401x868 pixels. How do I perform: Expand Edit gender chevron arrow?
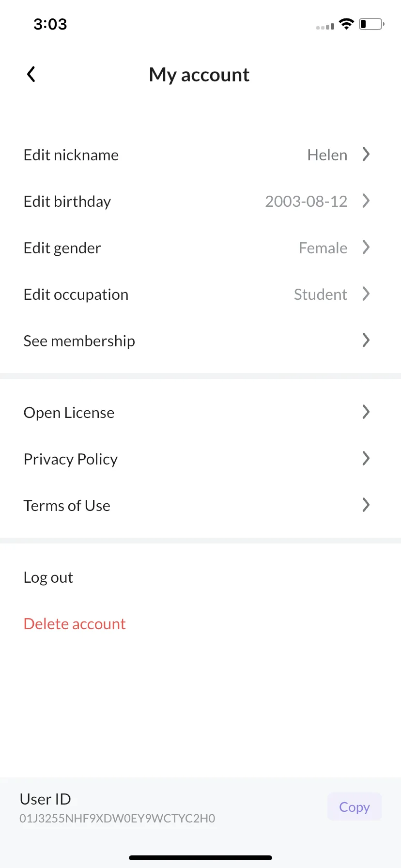[366, 248]
